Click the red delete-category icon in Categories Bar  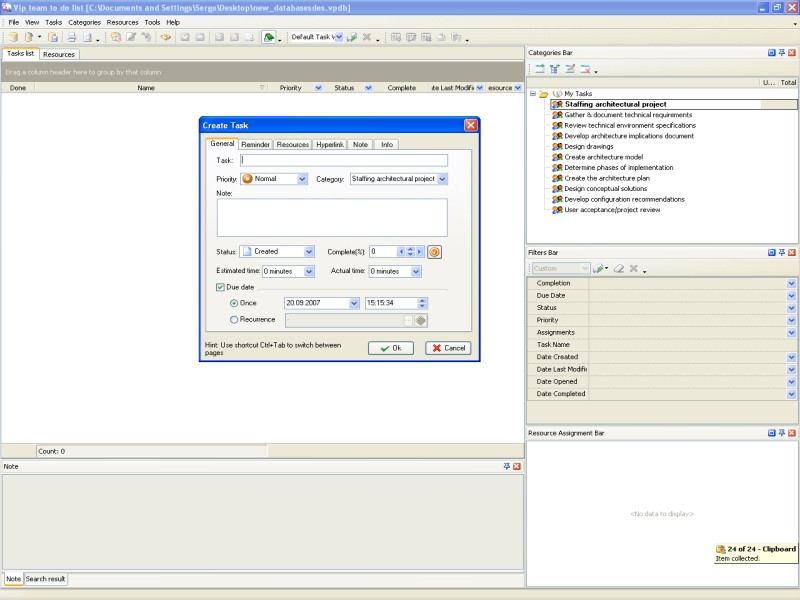(x=585, y=69)
